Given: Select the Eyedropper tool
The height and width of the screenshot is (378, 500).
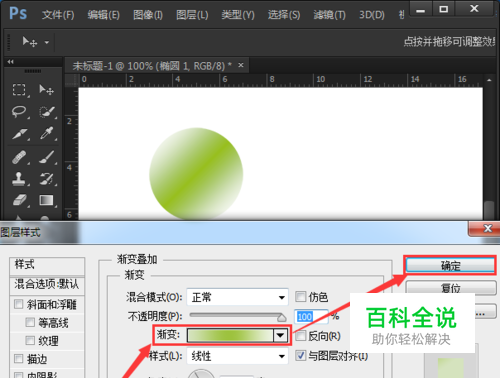Looking at the screenshot, I should [x=47, y=133].
